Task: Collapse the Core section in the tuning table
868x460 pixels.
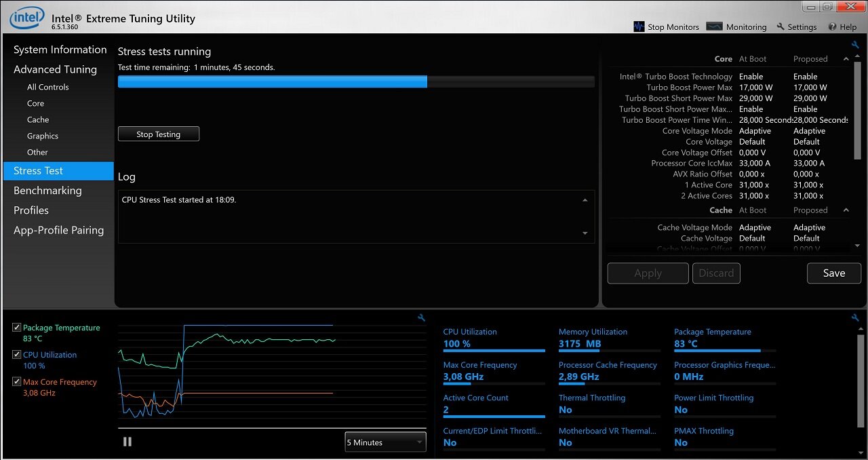Action: [x=846, y=59]
